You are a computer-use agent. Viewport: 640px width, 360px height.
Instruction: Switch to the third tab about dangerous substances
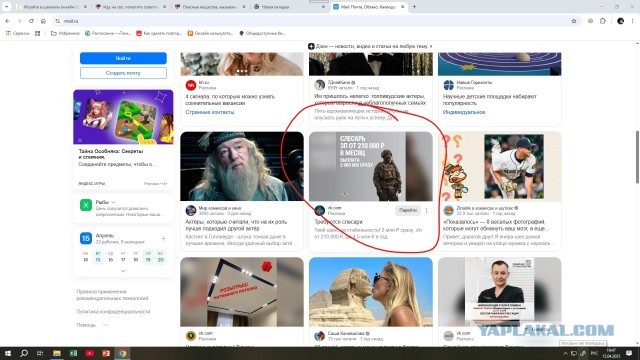[210, 7]
